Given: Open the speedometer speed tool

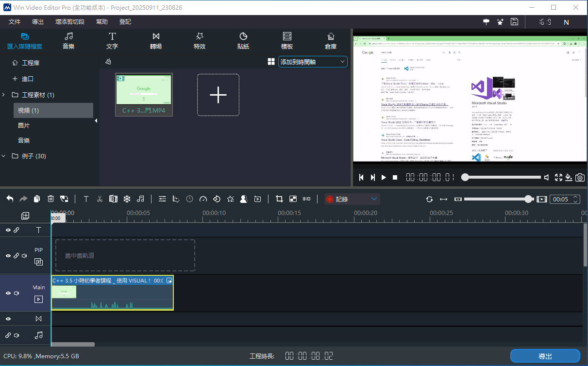Looking at the screenshot, I should tap(203, 199).
